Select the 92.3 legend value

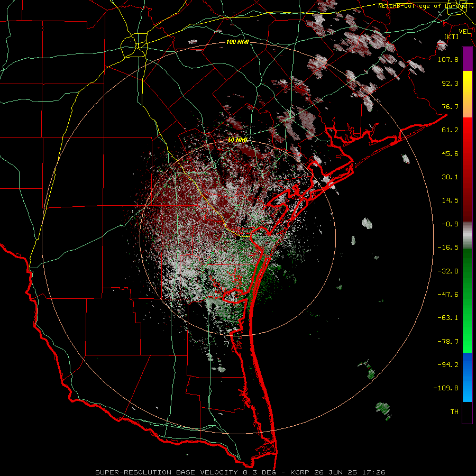tap(450, 83)
